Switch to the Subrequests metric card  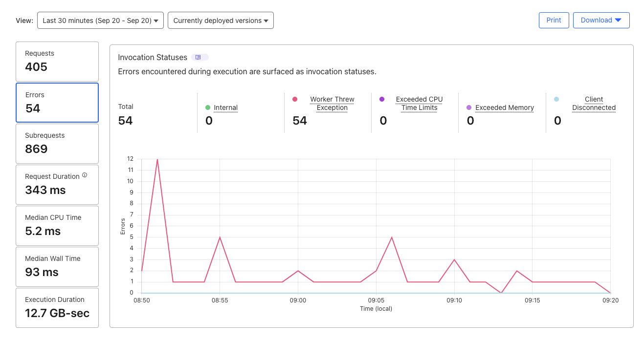click(57, 143)
